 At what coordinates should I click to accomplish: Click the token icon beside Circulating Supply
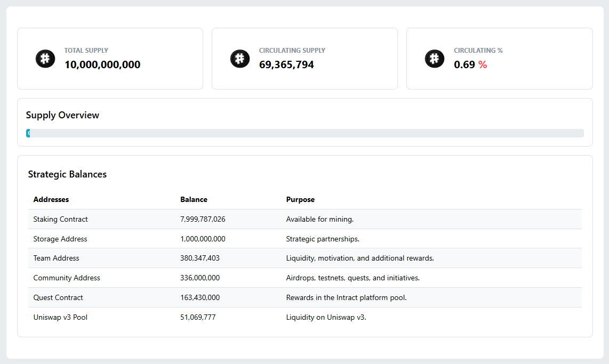(x=240, y=59)
